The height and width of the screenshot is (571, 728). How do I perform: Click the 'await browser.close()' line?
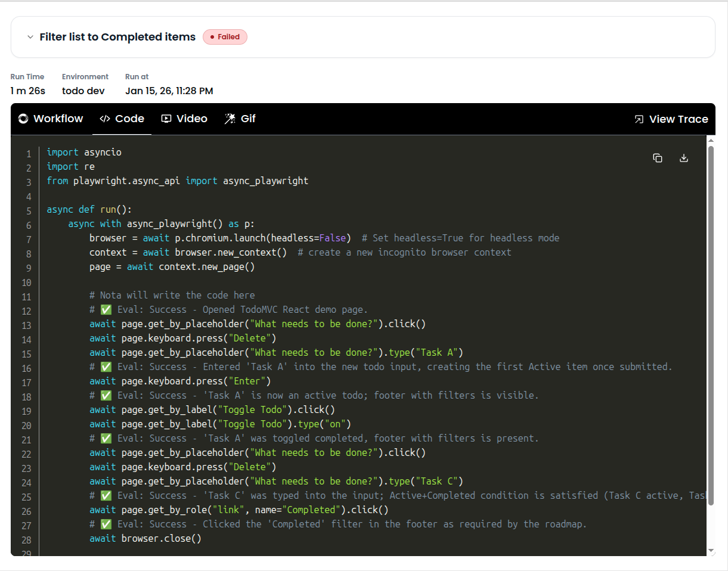tap(145, 539)
